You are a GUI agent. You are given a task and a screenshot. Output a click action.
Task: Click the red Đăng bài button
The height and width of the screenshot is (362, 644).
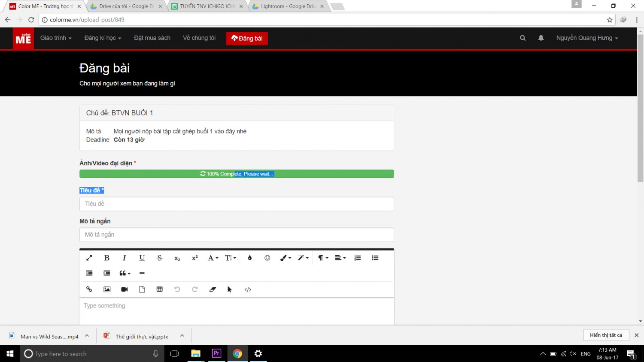click(x=247, y=39)
